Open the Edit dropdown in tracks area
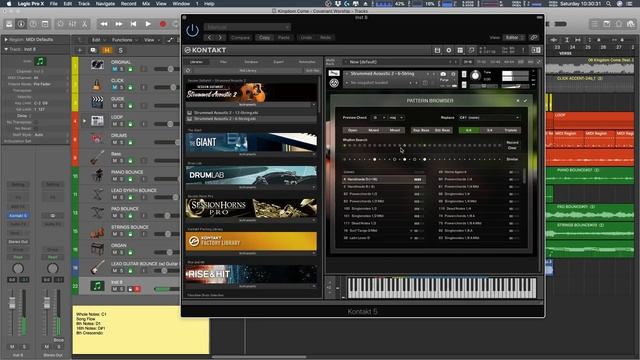 pos(98,40)
